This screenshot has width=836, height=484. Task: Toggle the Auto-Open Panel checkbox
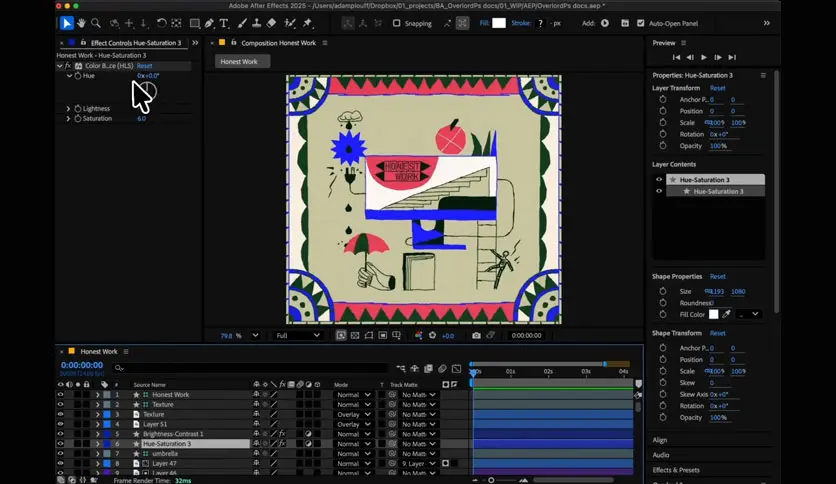click(641, 23)
